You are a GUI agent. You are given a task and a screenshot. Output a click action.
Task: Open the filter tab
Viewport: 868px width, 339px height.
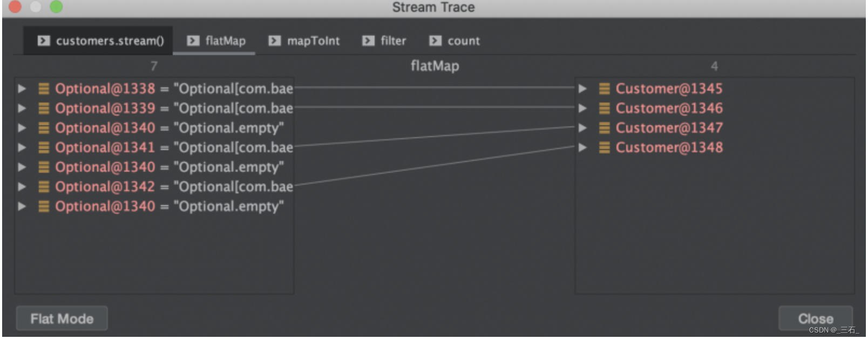(384, 40)
